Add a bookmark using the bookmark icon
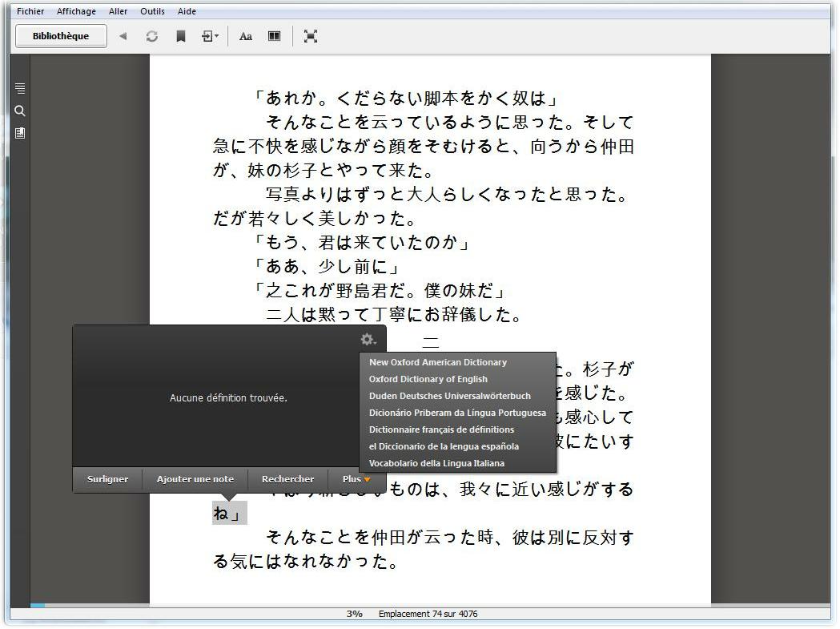The height and width of the screenshot is (629, 840). point(181,36)
